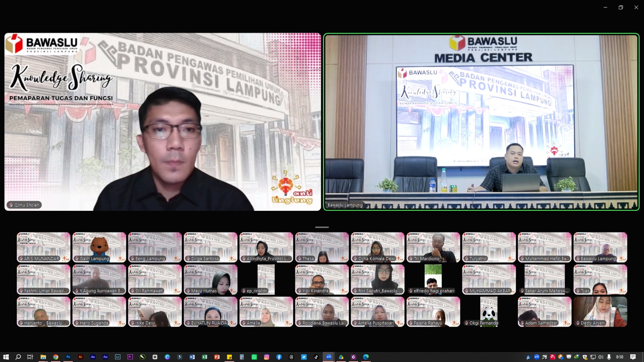
Task: Open the volume control in system tray
Action: 601,357
